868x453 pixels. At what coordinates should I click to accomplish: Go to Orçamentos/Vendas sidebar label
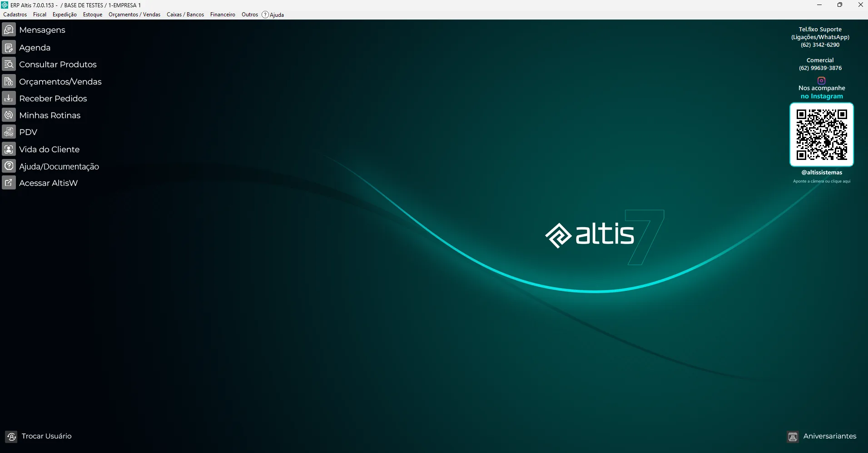60,82
